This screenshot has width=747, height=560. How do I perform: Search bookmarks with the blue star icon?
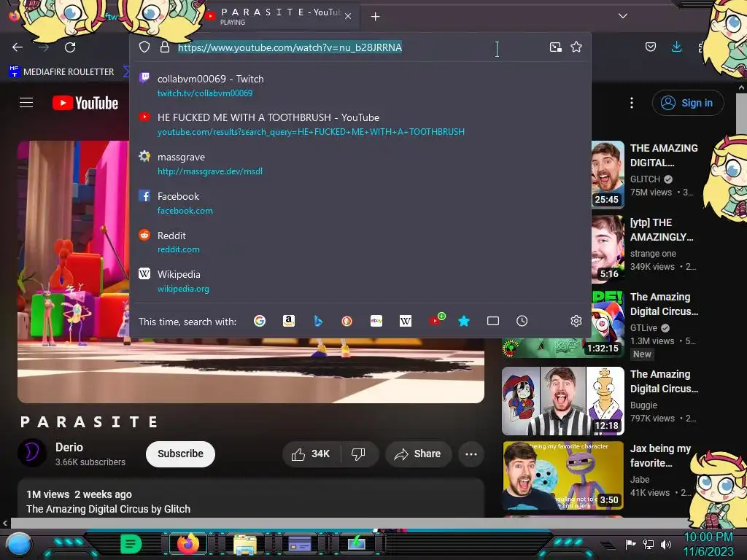464,321
